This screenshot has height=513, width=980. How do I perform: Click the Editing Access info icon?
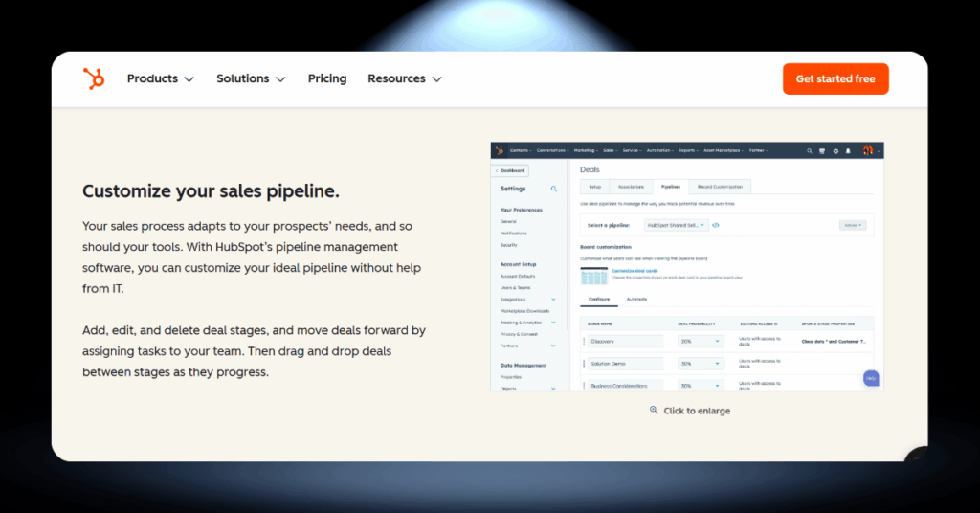(x=775, y=324)
